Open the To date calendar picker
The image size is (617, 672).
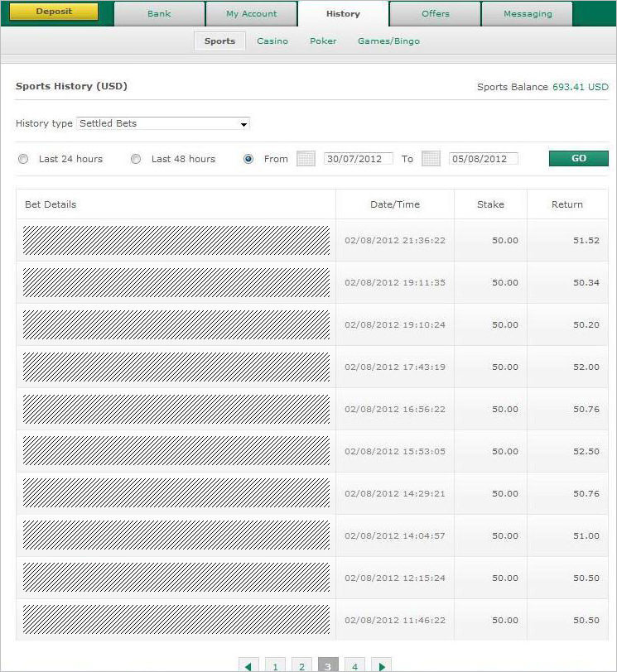coord(431,159)
